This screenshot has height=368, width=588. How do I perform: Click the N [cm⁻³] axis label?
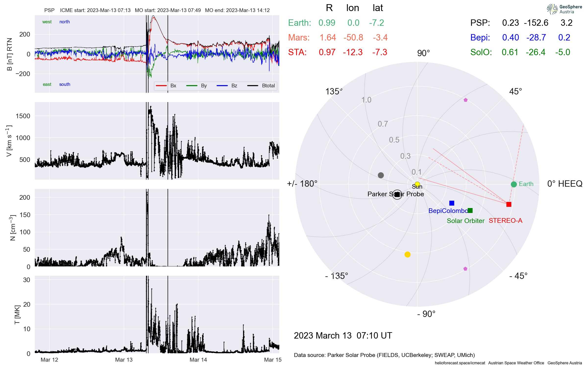pos(12,228)
